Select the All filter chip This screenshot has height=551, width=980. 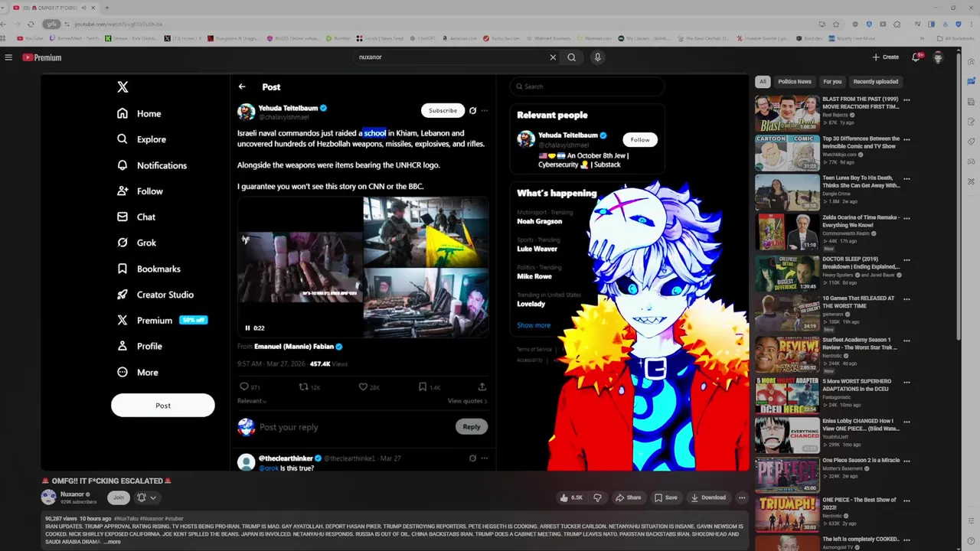click(762, 81)
